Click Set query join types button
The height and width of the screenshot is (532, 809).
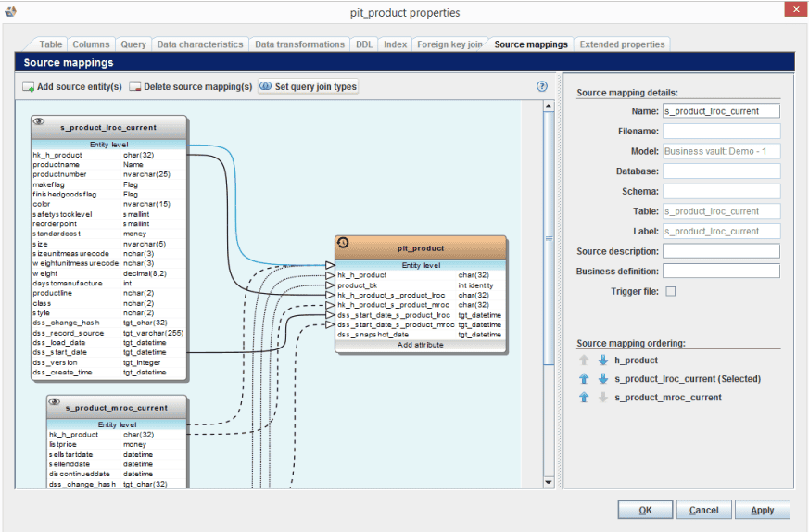pos(308,87)
